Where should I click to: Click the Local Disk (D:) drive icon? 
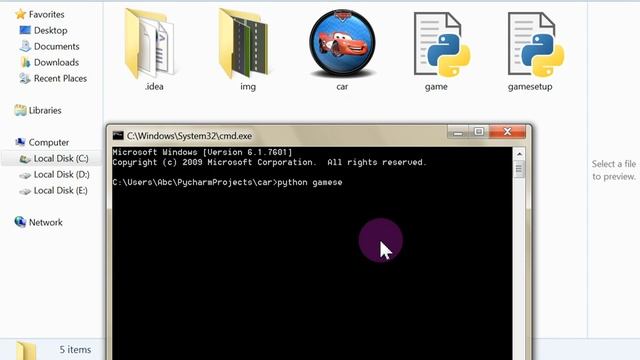[25, 175]
